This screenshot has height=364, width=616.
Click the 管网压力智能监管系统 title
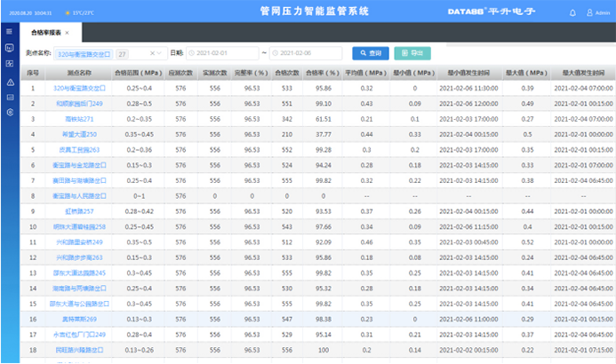[315, 11]
